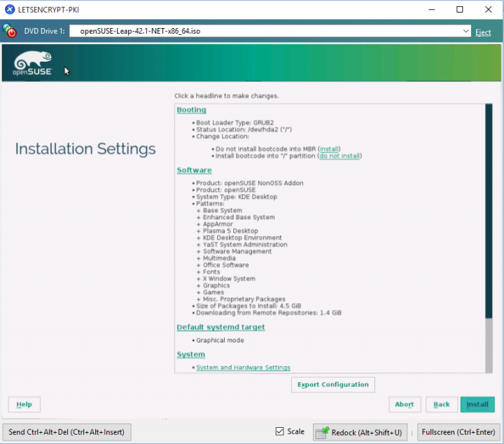
Task: Open the DVD Drive ISO image dropdown
Action: [x=466, y=32]
